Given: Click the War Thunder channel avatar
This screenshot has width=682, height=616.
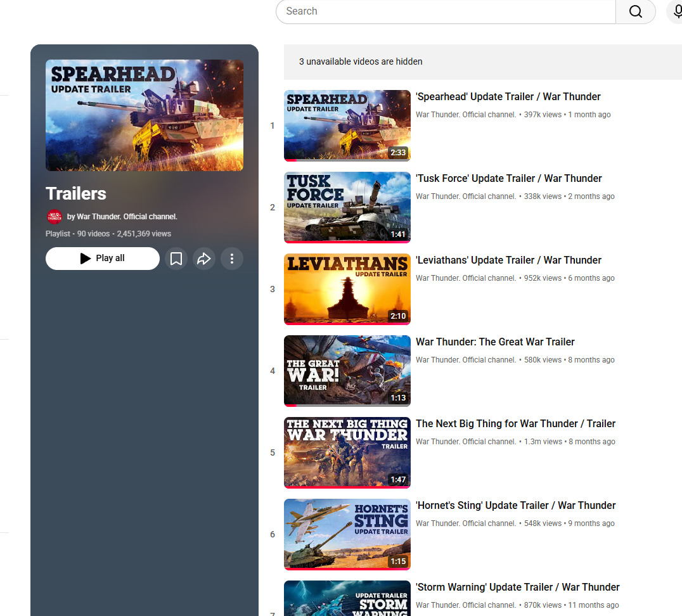Looking at the screenshot, I should (55, 217).
